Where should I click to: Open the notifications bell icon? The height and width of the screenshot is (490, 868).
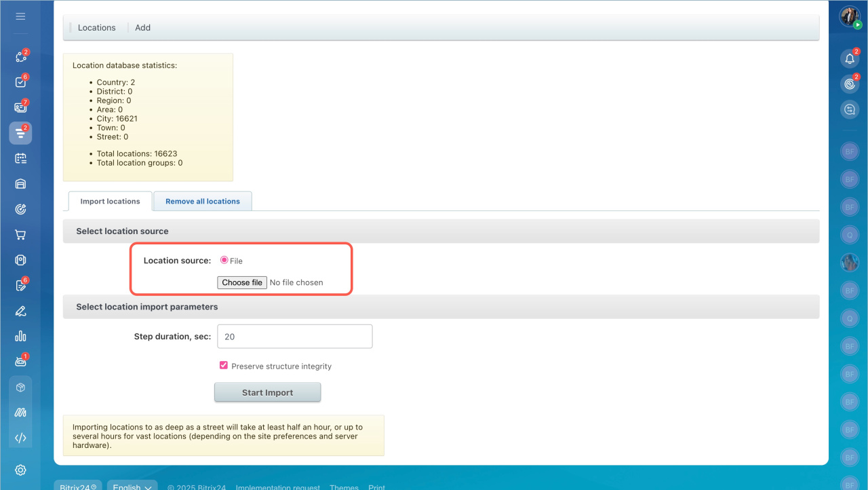849,59
